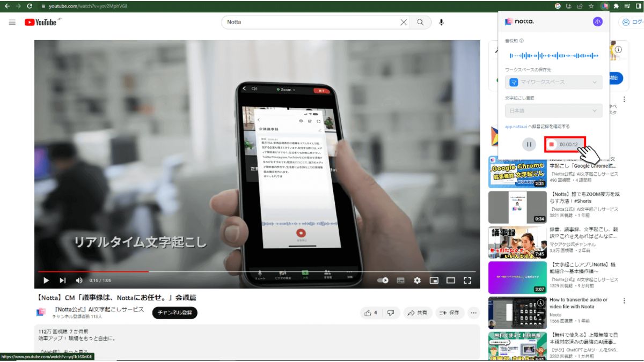This screenshot has width=644, height=362.
Task: Play the video
Action: (46, 280)
